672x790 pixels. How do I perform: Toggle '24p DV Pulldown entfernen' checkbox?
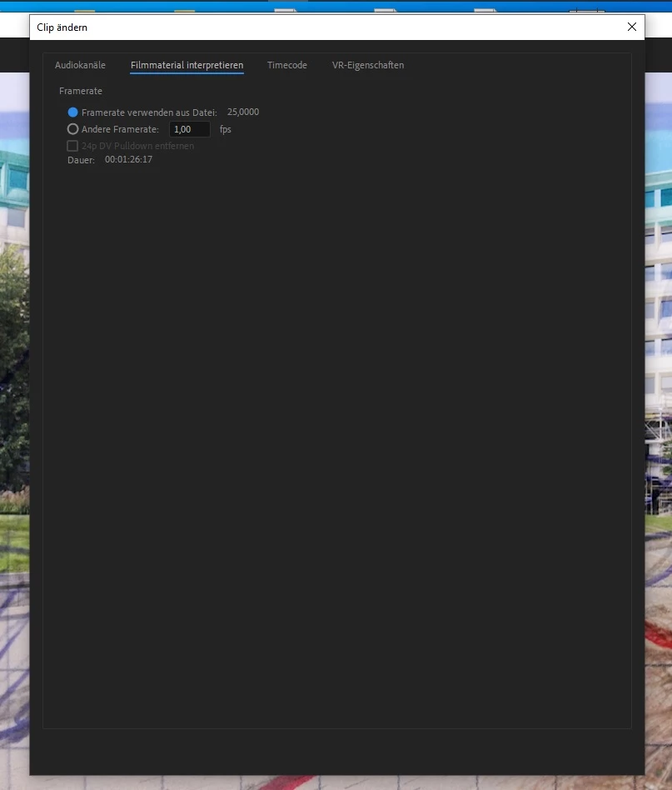click(72, 146)
